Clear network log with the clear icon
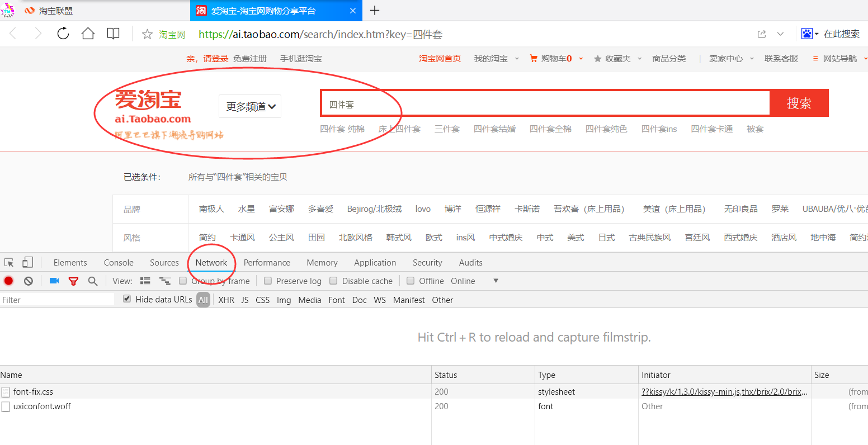Screen dimensions: 868x445 [29, 281]
